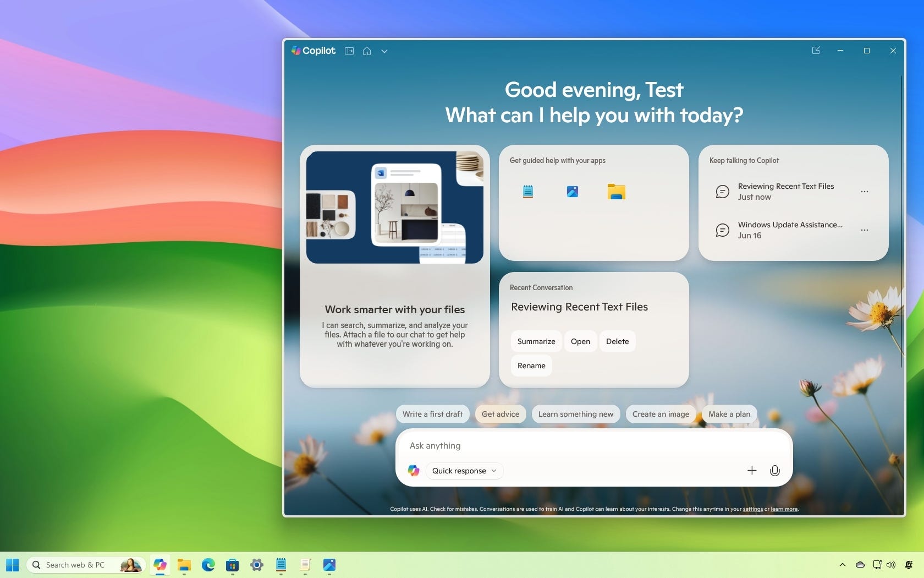Open the settings link in disclaimer

tap(752, 509)
